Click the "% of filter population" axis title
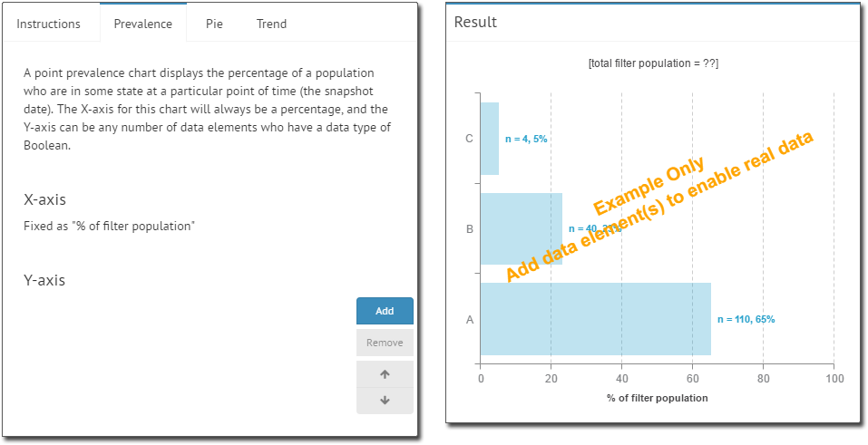The height and width of the screenshot is (445, 868). 657,398
